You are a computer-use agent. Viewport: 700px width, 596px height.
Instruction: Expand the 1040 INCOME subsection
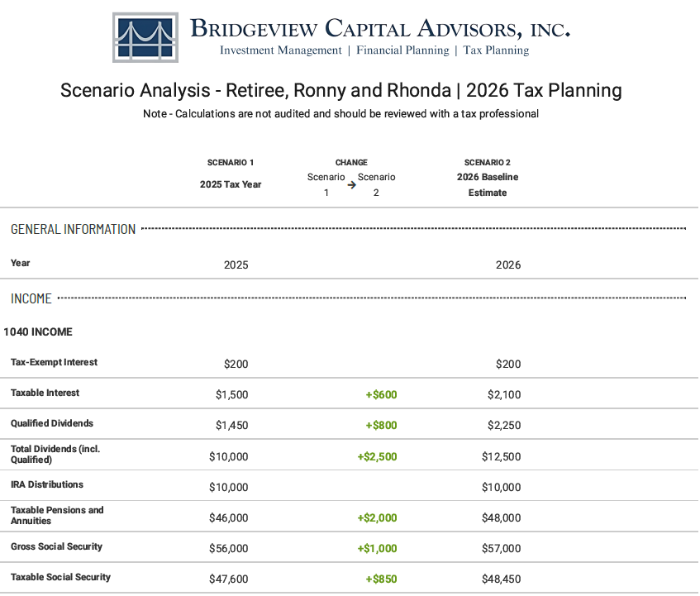click(39, 331)
